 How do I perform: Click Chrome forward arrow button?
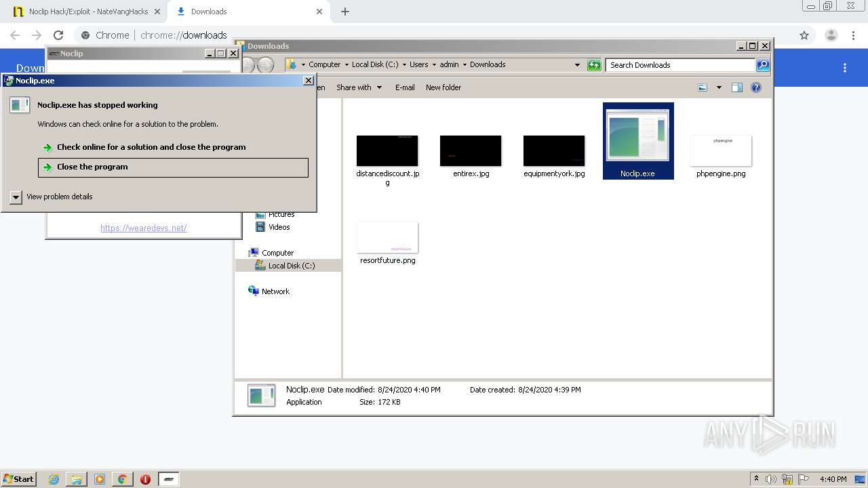(37, 35)
